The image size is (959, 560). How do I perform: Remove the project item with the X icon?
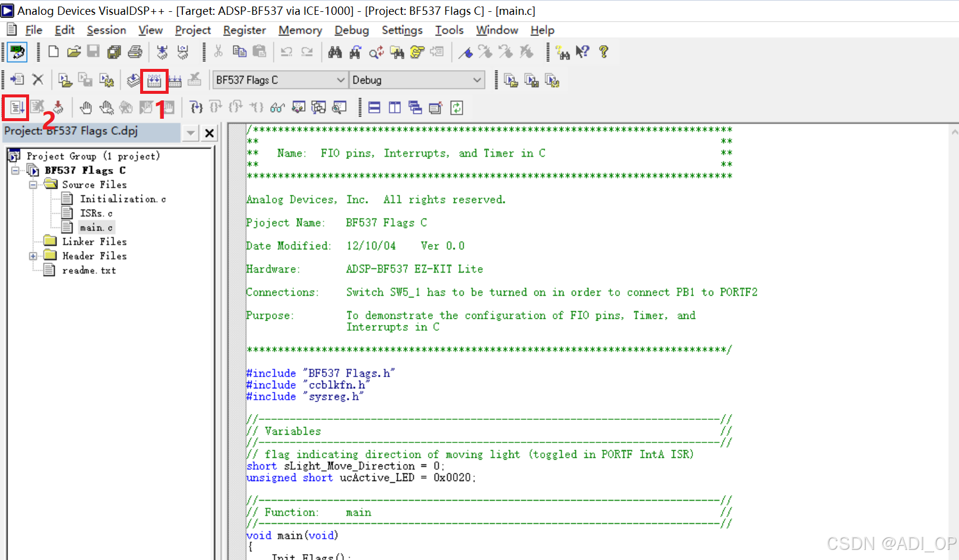38,80
